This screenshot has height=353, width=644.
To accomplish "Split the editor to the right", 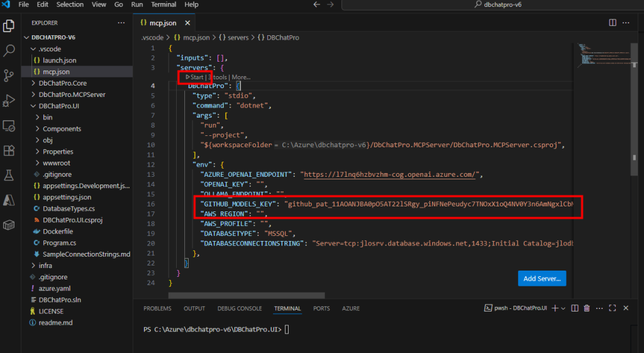I will click(613, 23).
